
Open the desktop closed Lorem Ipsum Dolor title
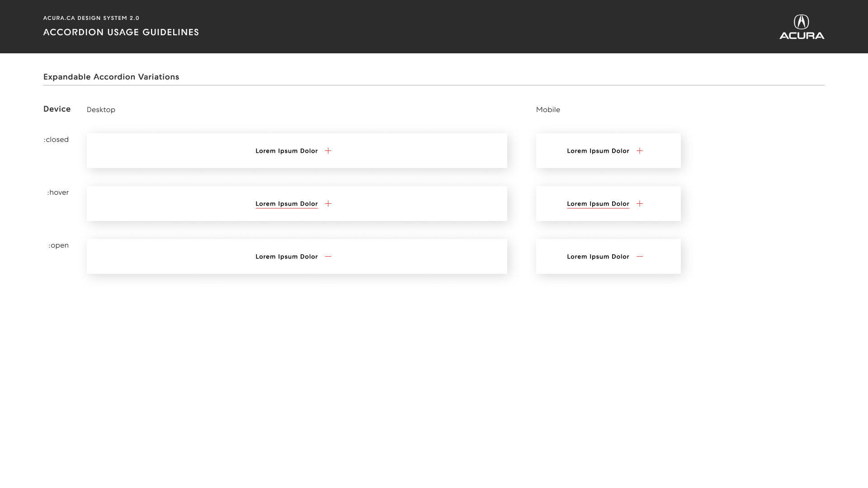point(287,151)
